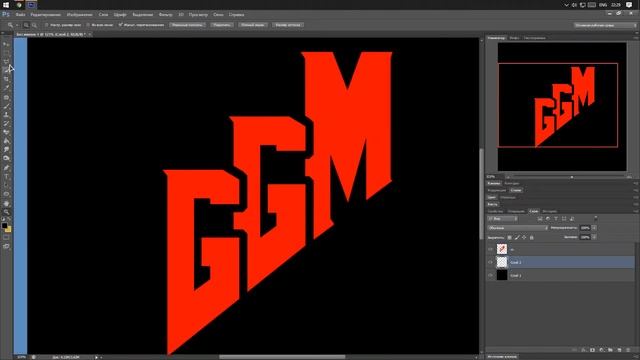Toggle the top layer's visibility eye
Screen dimensions: 640x360
tap(490, 249)
